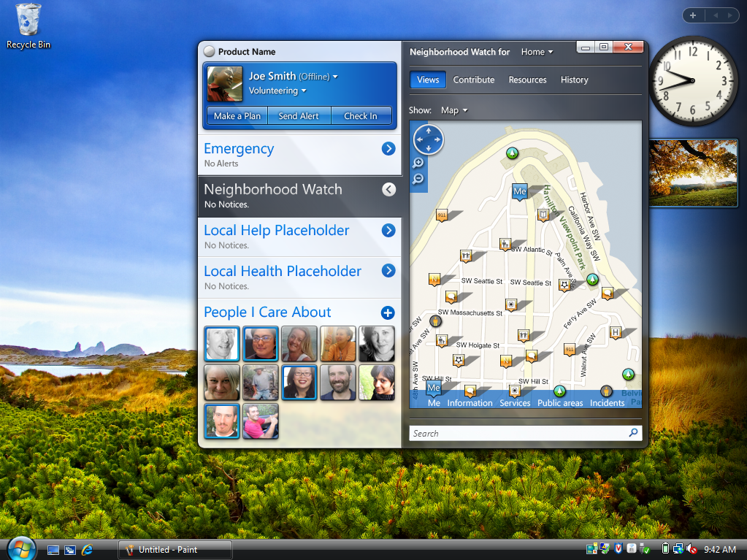747x560 pixels.
Task: Click the autumn tree slideshow gadget
Action: (693, 173)
